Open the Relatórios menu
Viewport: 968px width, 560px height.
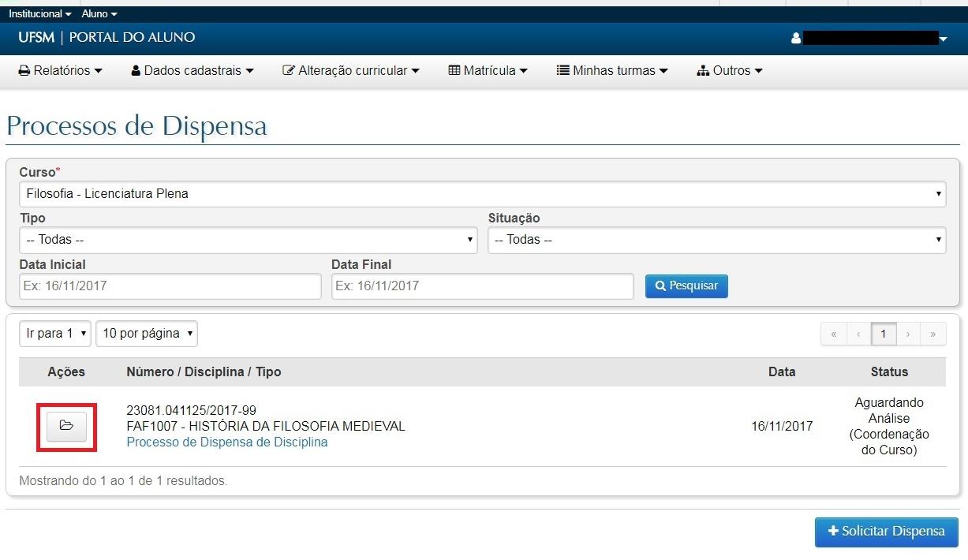pyautogui.click(x=61, y=70)
